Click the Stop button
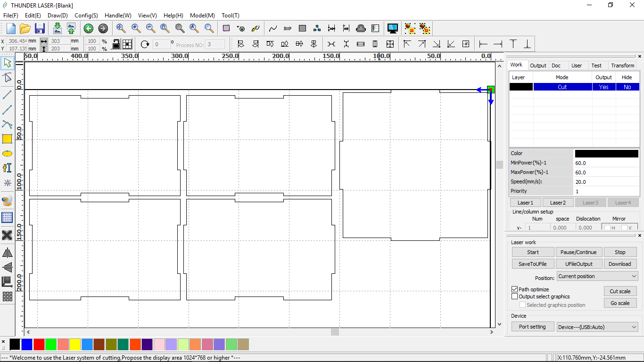Screen dimensions: 644x362 tap(620, 252)
